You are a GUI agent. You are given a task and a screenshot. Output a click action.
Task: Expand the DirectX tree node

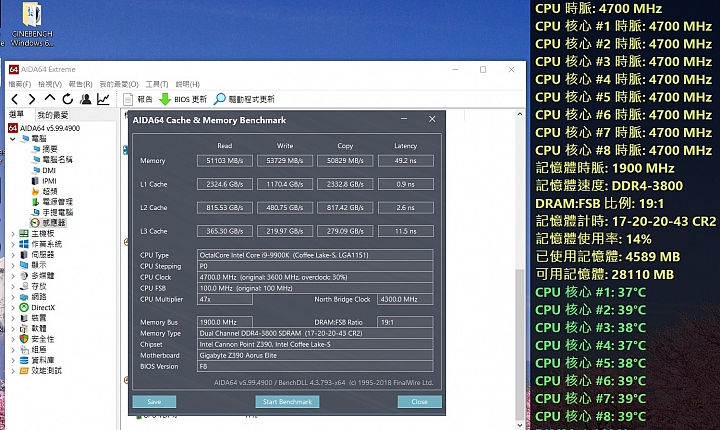[13, 307]
